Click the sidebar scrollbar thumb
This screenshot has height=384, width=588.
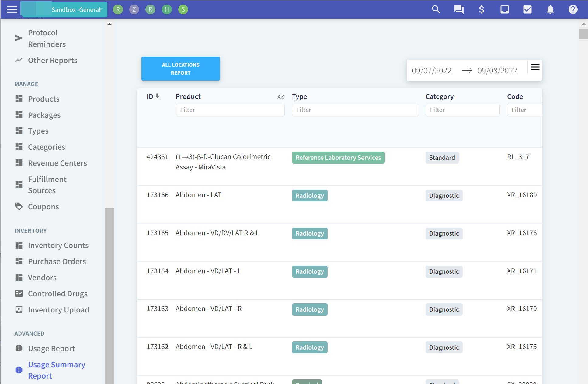[110, 295]
